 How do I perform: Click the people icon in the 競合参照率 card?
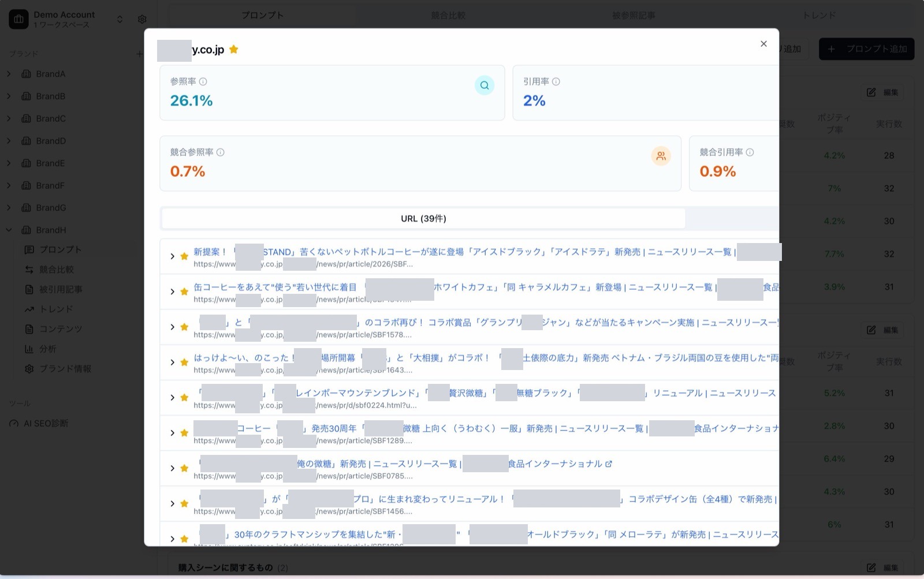(x=661, y=156)
